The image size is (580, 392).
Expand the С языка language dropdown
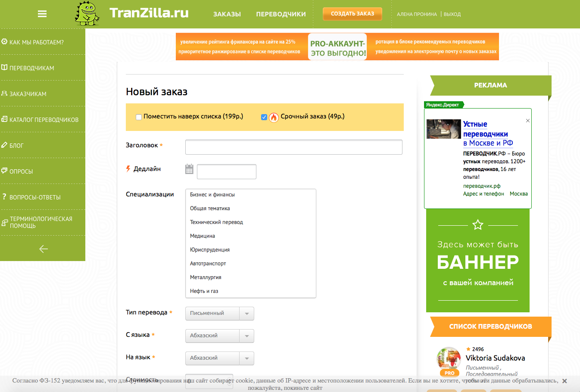[246, 336]
